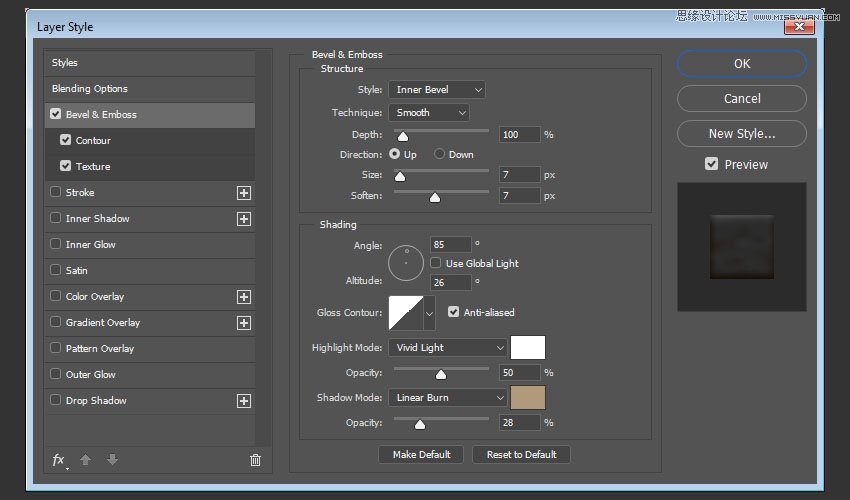Image resolution: width=850 pixels, height=500 pixels.
Task: Open the Style dropdown showing Inner Bevel
Action: (x=436, y=90)
